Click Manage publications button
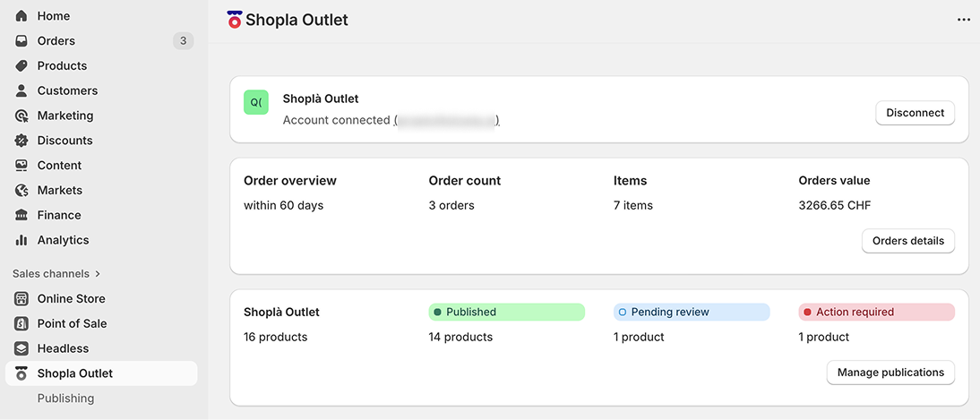980x420 pixels. click(x=890, y=373)
